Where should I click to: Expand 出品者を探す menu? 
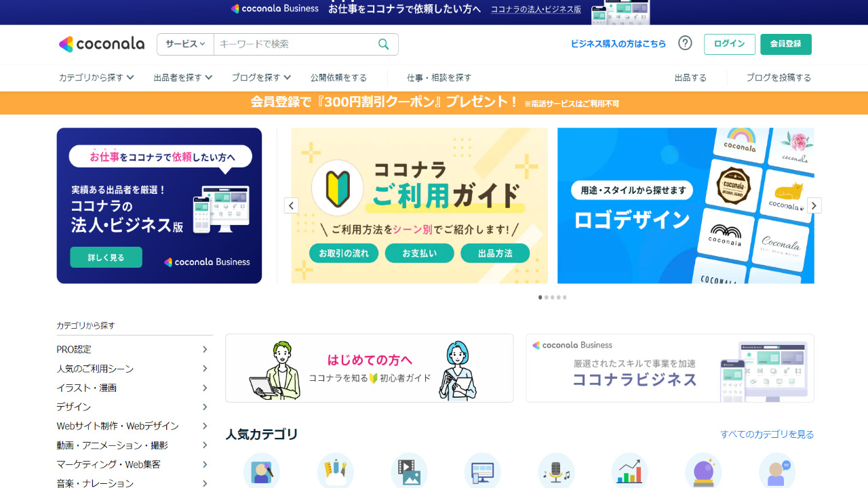click(x=183, y=78)
